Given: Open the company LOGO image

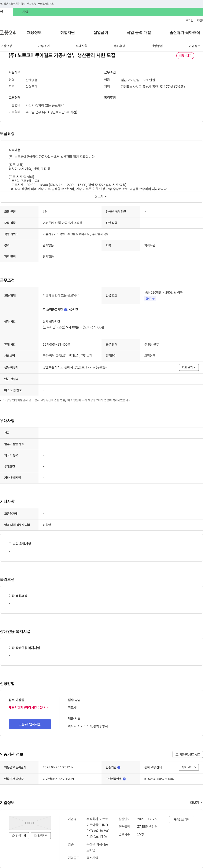Looking at the screenshot, I should (x=30, y=823).
